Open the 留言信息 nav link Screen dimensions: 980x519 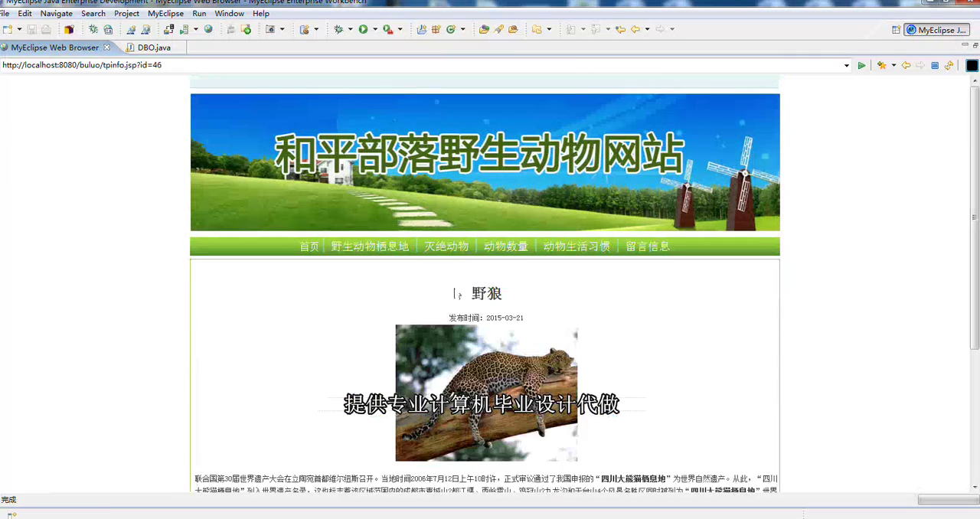648,246
